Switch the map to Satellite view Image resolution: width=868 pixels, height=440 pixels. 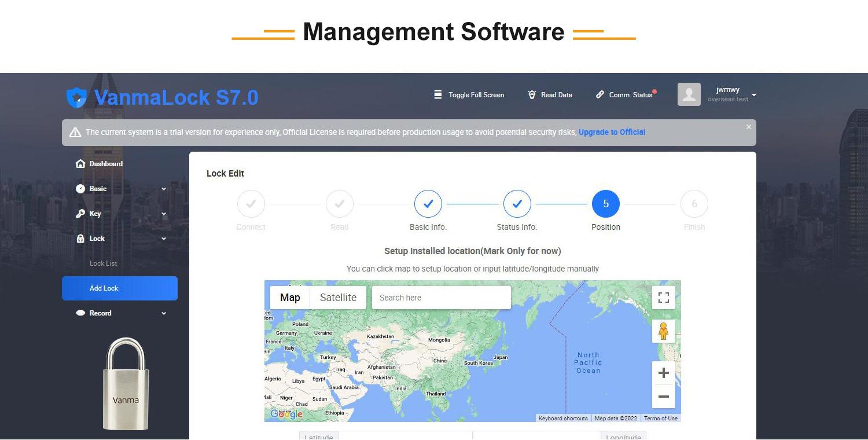pyautogui.click(x=338, y=298)
